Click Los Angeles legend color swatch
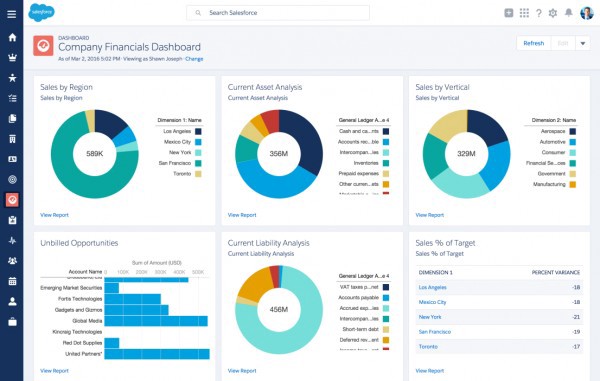Screen dimensions: 600x381 pos(198,131)
